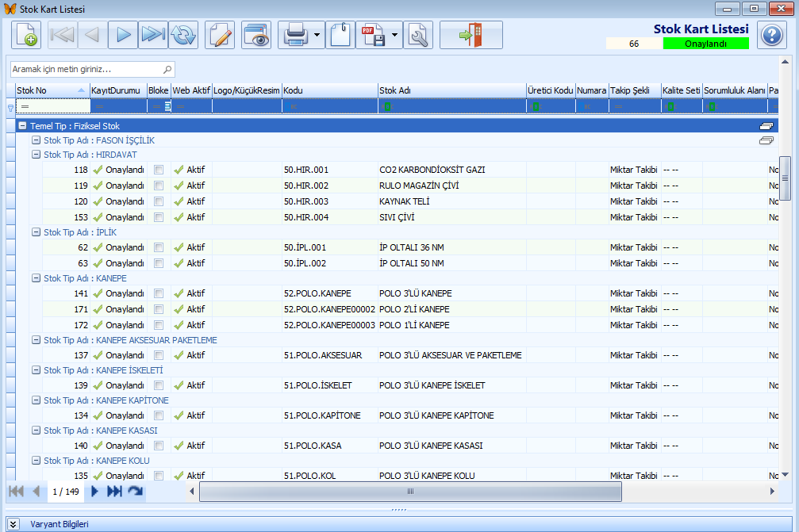799x532 pixels.
Task: Toggle Bloke checkbox for İP OLTALI 50 NM
Action: [159, 263]
